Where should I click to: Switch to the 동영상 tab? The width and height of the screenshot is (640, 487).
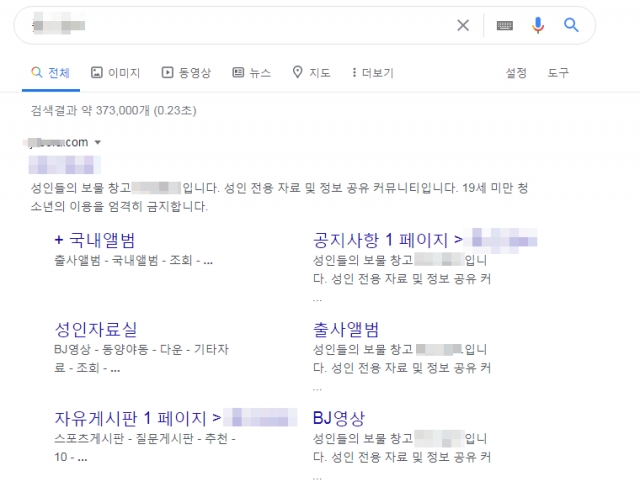click(x=186, y=73)
